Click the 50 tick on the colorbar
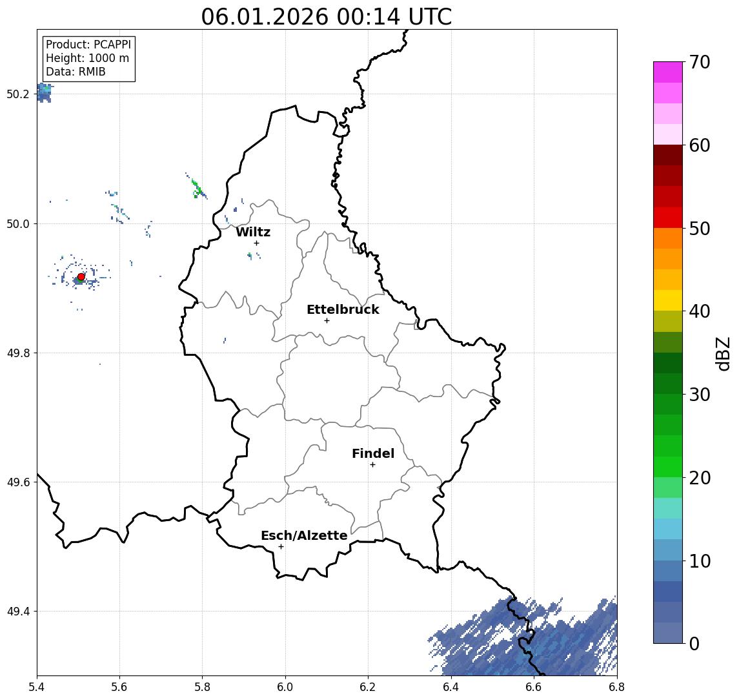Image resolution: width=739 pixels, height=700 pixels. (699, 229)
